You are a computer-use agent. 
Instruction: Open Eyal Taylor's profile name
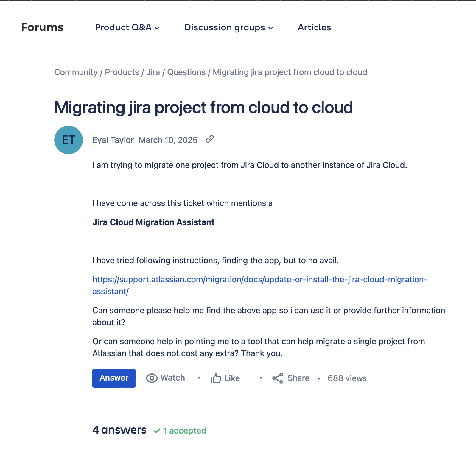(x=113, y=140)
